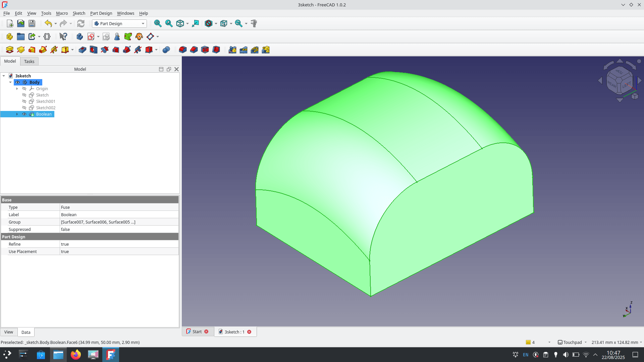The width and height of the screenshot is (644, 362).
Task: Click the Fillet tool icon
Action: click(x=182, y=50)
